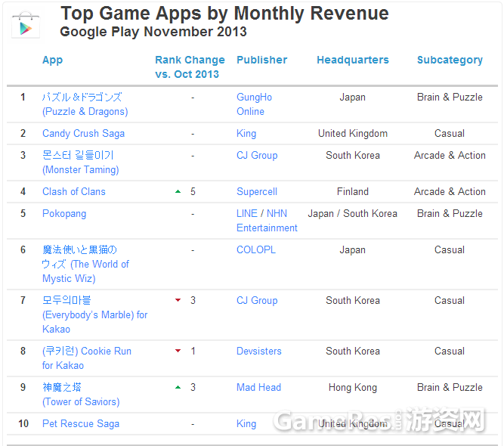Open the Candy Crush Saga app link
The width and height of the screenshot is (504, 446).
point(84,134)
